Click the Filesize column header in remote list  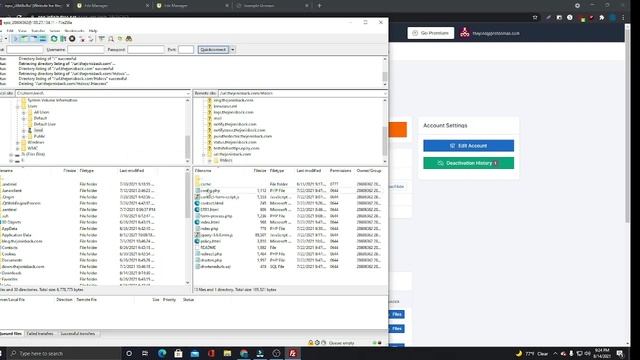[x=260, y=171]
